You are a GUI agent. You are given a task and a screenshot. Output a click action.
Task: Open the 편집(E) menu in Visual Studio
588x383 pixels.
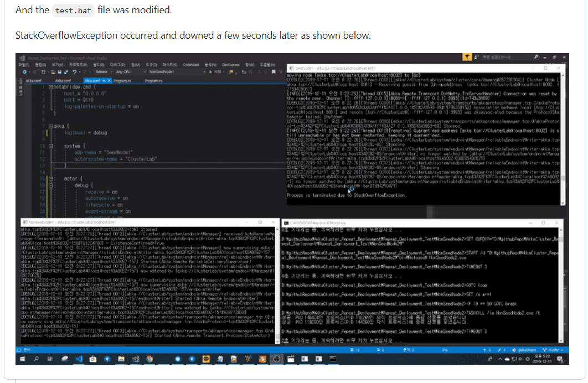(x=40, y=65)
